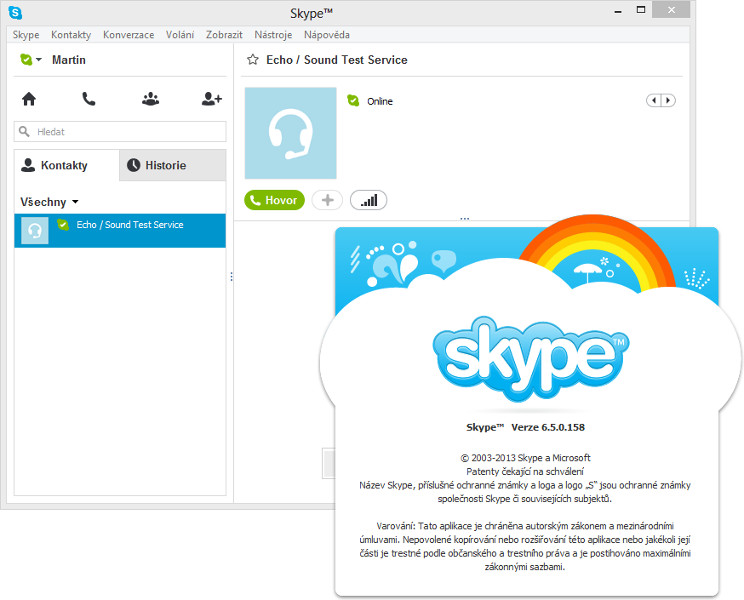Click the clock icon on the Historie tab
The width and height of the screenshot is (744, 600).
point(133,165)
